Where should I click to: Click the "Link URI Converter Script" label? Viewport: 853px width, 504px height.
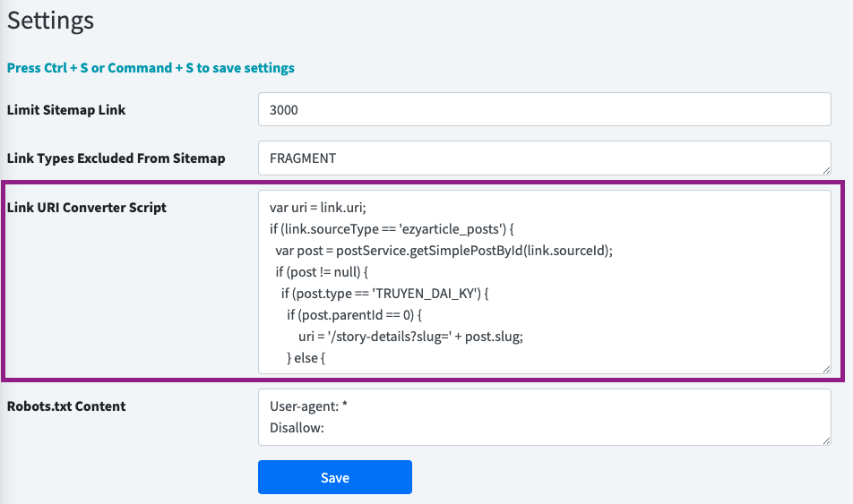(x=87, y=208)
